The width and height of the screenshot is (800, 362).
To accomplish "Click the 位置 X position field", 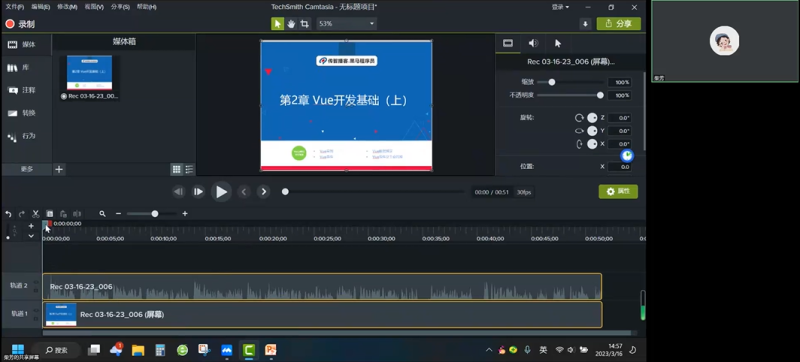I will 619,167.
